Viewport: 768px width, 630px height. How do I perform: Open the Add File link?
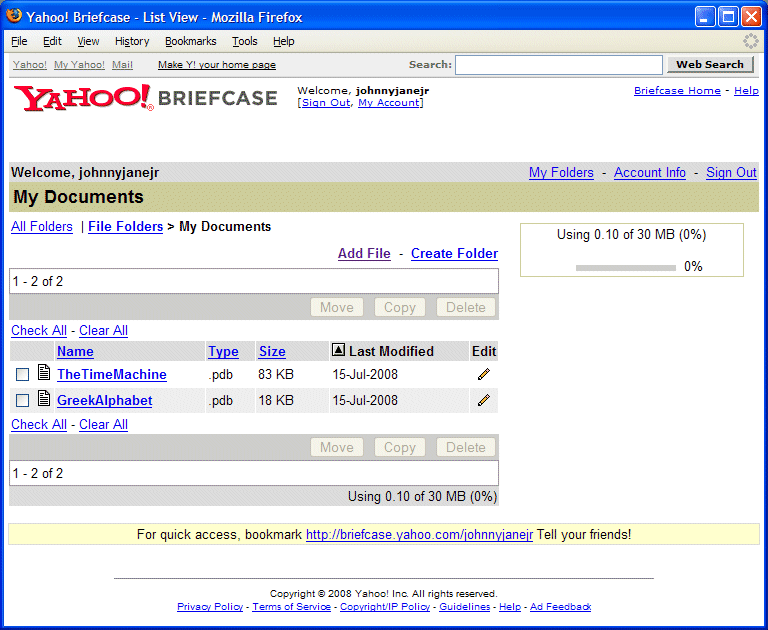(364, 253)
